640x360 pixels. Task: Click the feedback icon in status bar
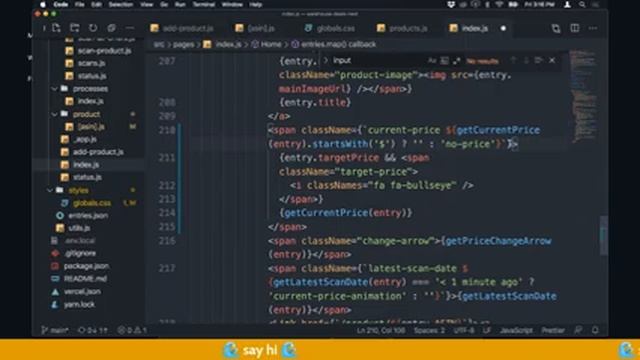(x=578, y=330)
